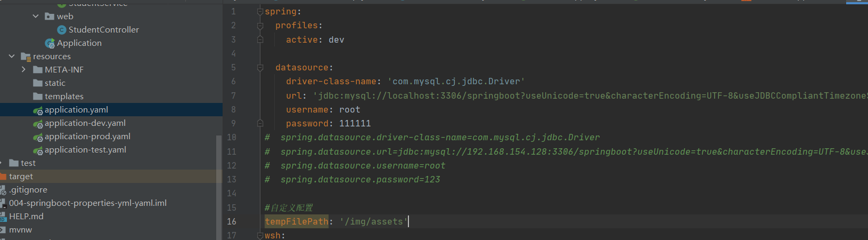Click the application.yaml Spring config icon
Image resolution: width=868 pixels, height=240 pixels.
coord(38,110)
